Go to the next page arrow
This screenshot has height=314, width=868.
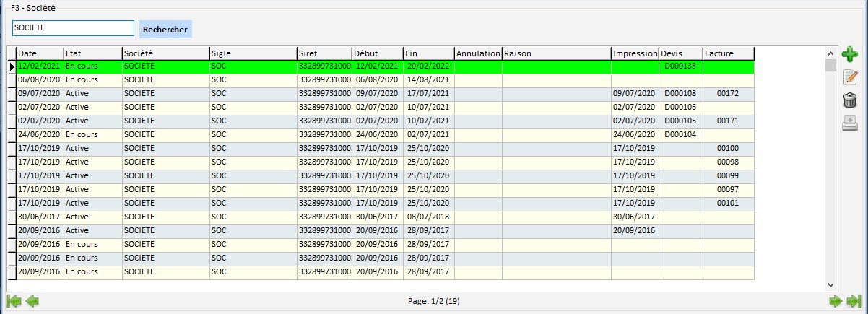836,301
